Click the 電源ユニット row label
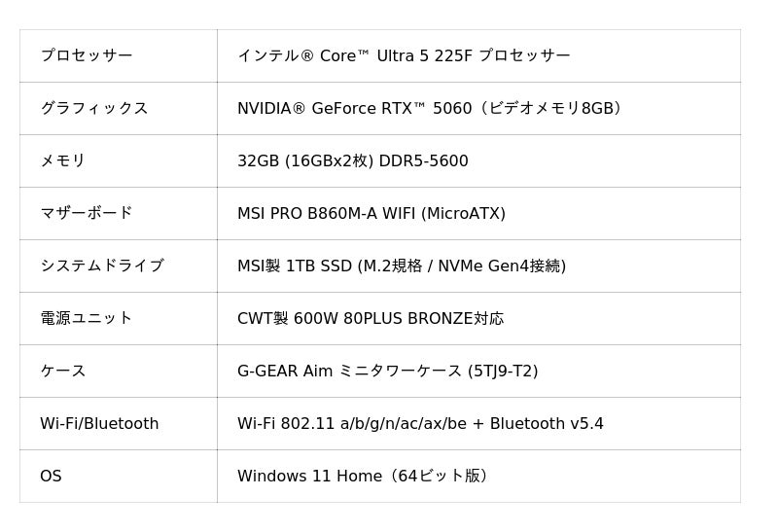The width and height of the screenshot is (778, 532). click(x=87, y=319)
